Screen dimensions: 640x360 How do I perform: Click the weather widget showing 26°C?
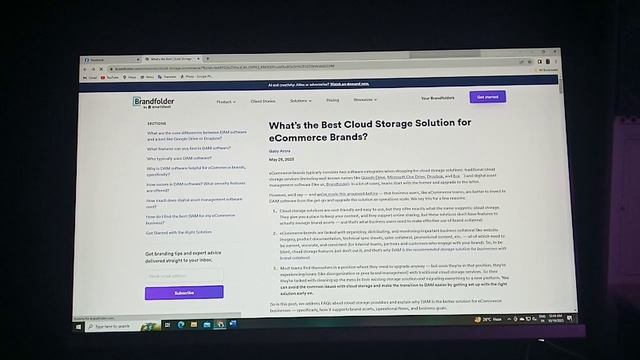[488, 320]
